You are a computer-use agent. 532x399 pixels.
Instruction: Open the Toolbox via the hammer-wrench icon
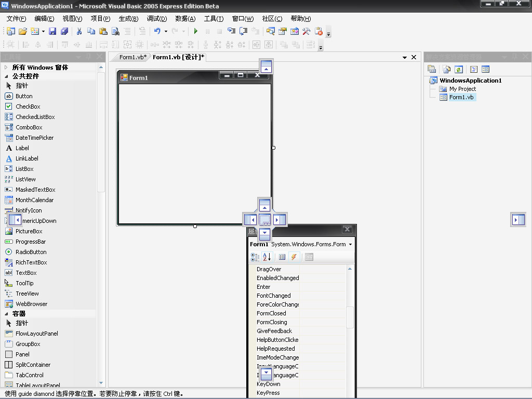pyautogui.click(x=307, y=31)
